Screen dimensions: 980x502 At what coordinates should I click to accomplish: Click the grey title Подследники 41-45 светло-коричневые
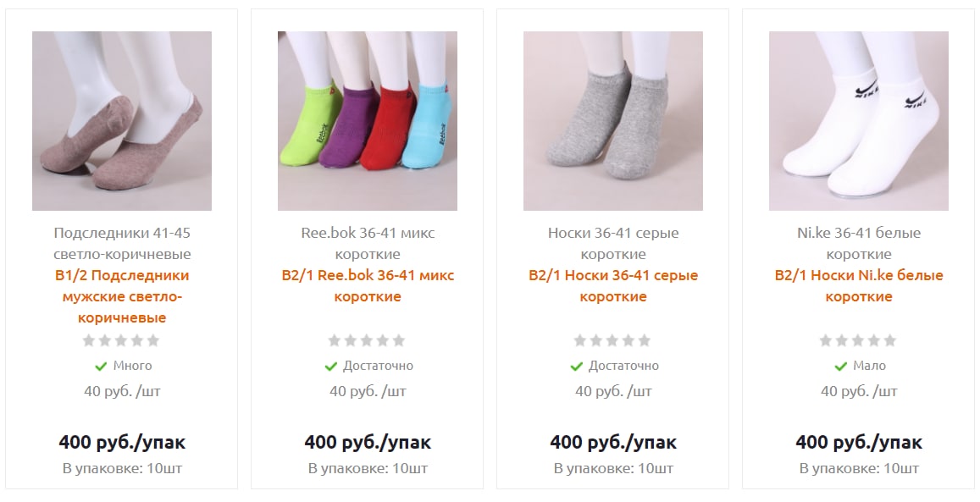point(122,244)
